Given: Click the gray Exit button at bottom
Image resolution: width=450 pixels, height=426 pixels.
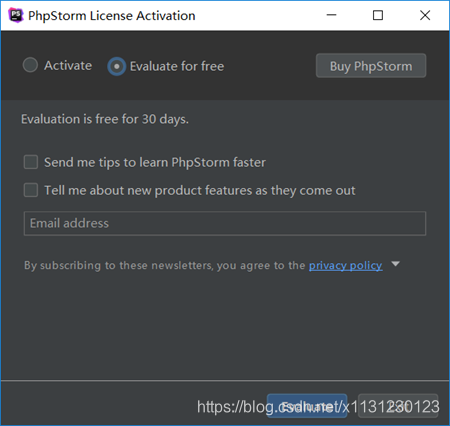Looking at the screenshot, I should [398, 406].
